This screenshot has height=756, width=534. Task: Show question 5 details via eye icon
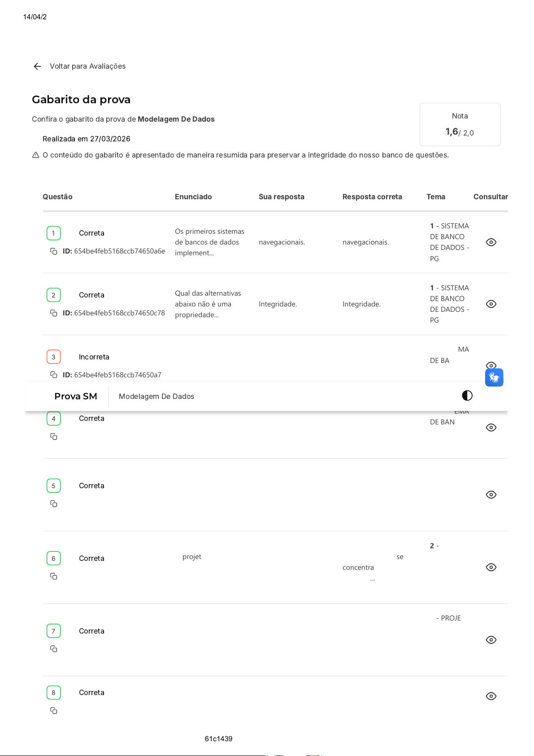coord(491,495)
